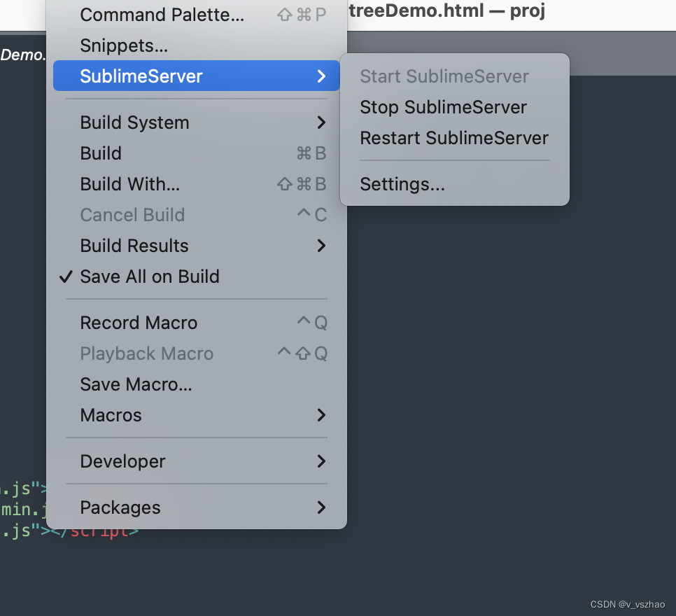Open the Developer submenu arrow
The height and width of the screenshot is (616, 676).
(321, 461)
